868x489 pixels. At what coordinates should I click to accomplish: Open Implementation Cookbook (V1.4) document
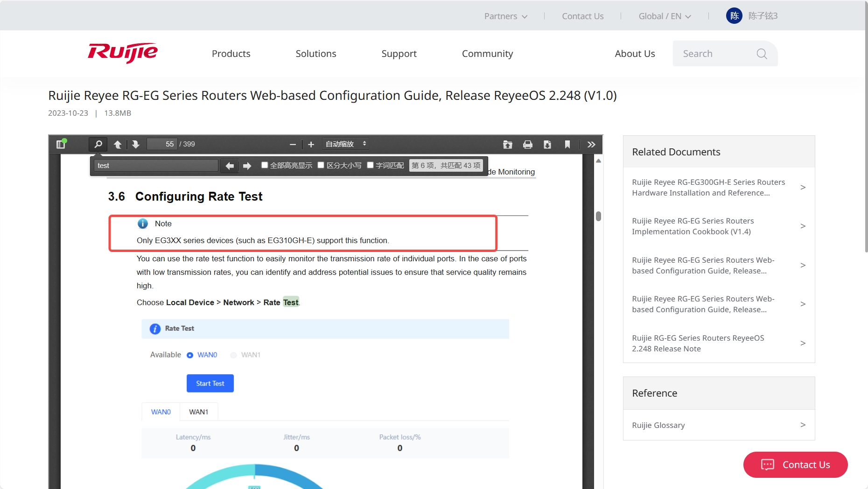pyautogui.click(x=719, y=226)
